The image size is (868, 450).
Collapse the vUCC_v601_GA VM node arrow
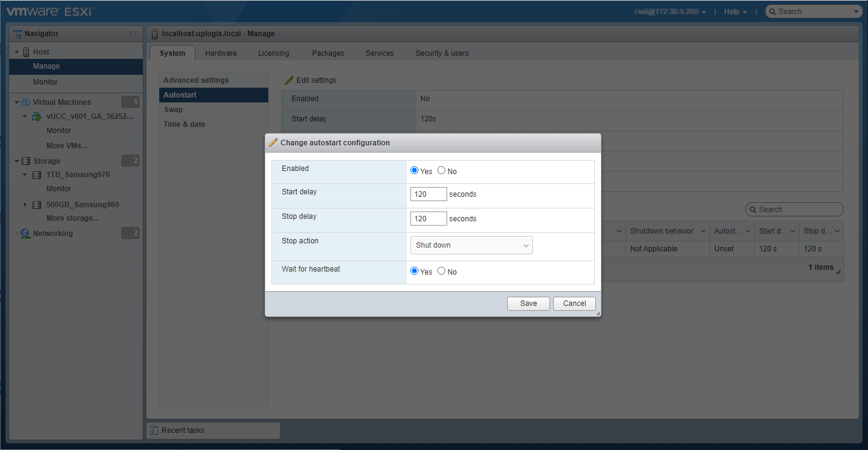click(25, 116)
